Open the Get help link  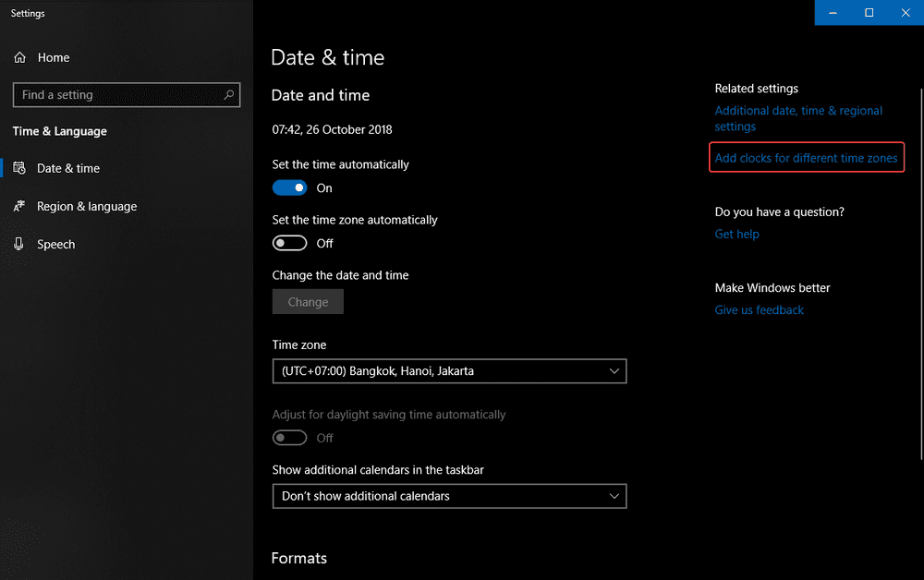pyautogui.click(x=736, y=235)
